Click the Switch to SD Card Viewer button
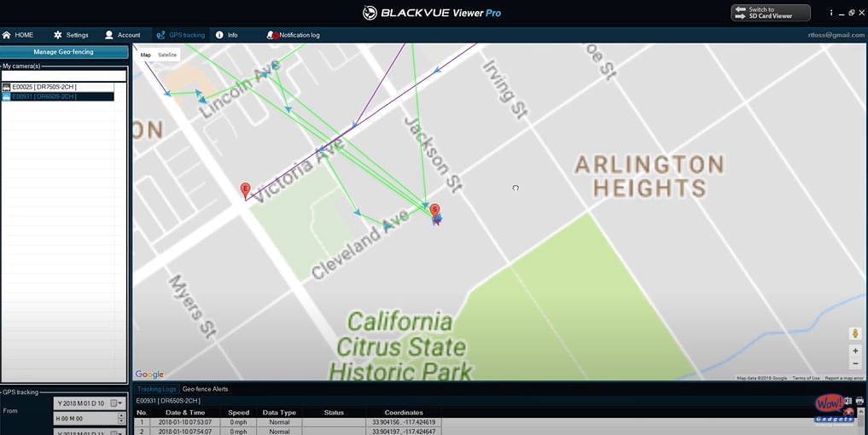The height and width of the screenshot is (435, 868). [x=771, y=13]
